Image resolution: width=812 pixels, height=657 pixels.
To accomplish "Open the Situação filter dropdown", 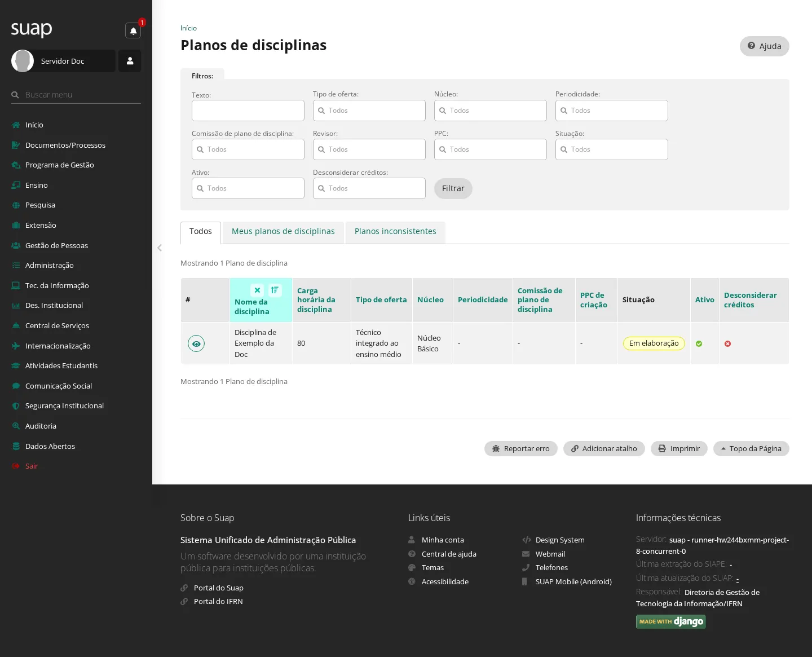I will 612,149.
